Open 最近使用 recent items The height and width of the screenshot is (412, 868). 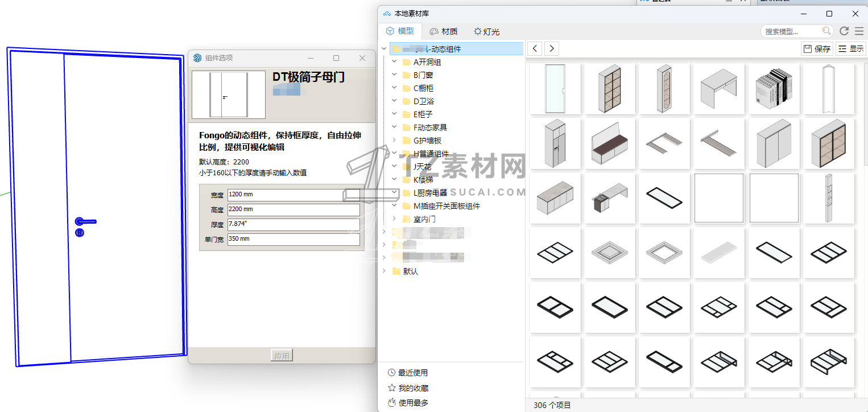tap(408, 373)
